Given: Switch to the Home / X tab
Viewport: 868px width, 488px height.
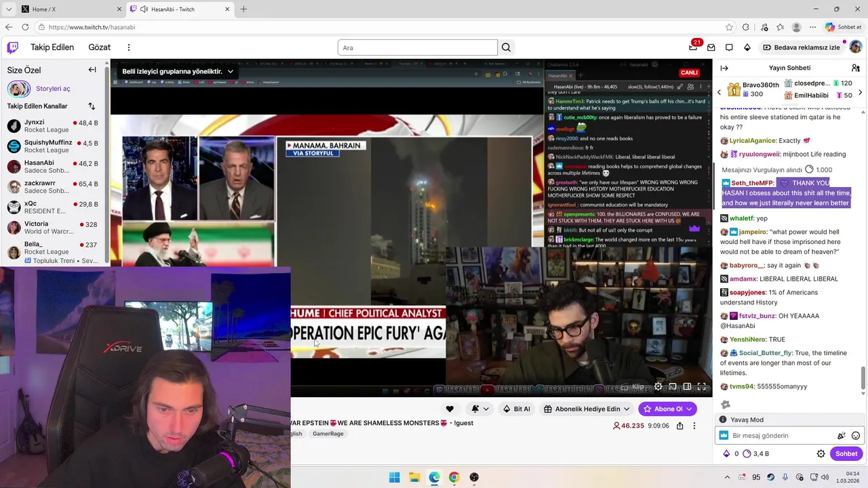Looking at the screenshot, I should pos(71,9).
